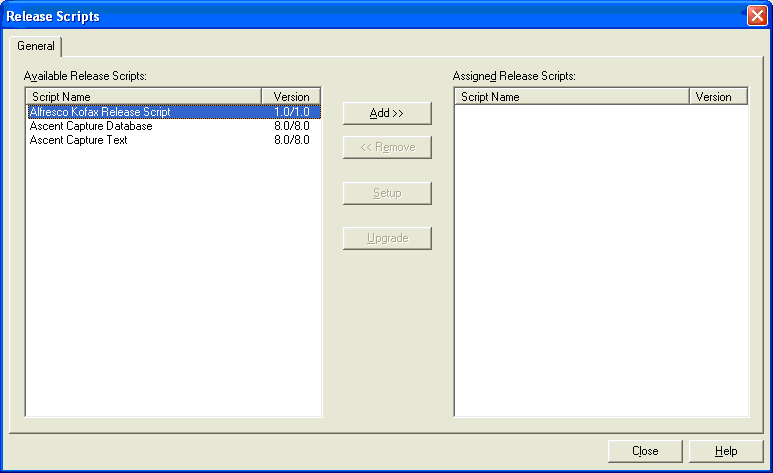This screenshot has height=473, width=773.
Task: Close the dialog with the Close button
Action: tap(645, 451)
